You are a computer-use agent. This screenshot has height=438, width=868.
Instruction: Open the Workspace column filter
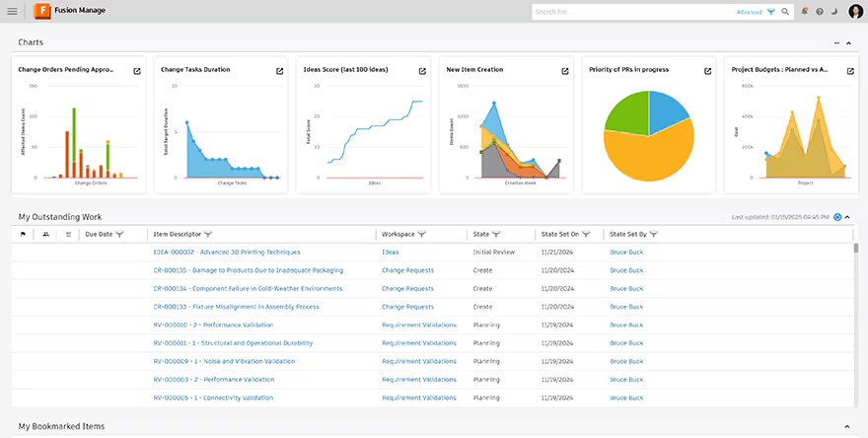pyautogui.click(x=422, y=235)
